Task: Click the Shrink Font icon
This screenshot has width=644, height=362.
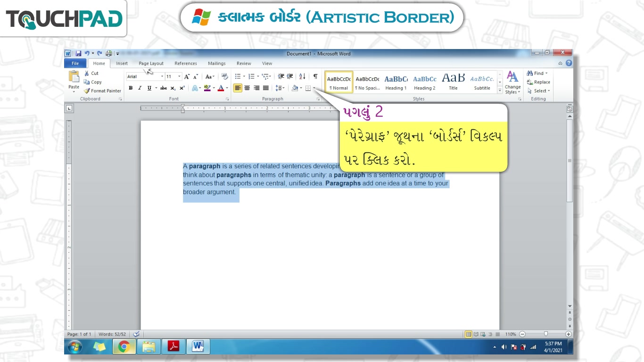Action: coord(196,76)
